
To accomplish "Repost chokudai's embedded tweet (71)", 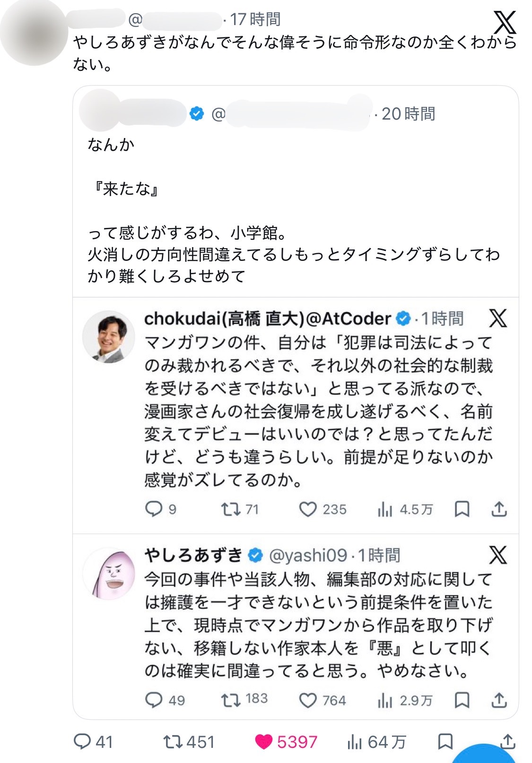I will pyautogui.click(x=231, y=509).
